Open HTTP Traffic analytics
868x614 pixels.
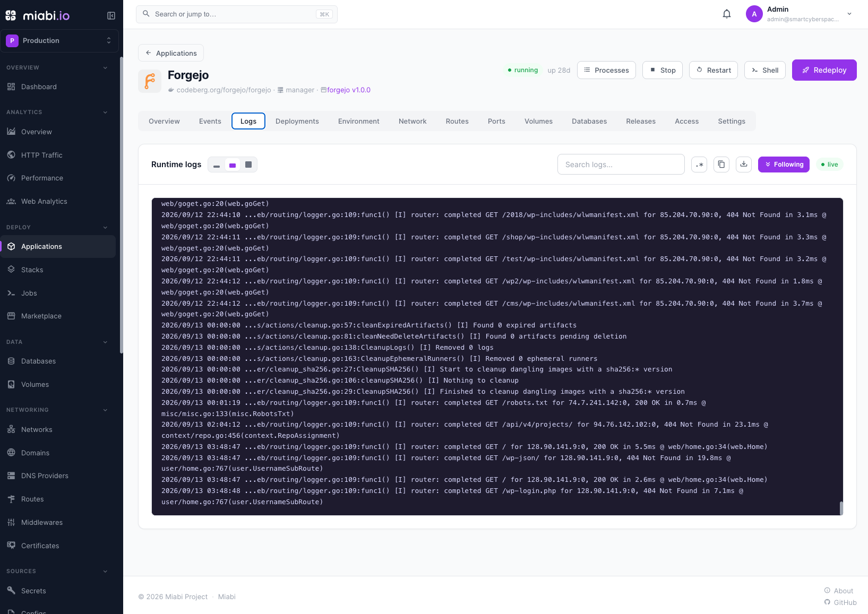click(58, 155)
